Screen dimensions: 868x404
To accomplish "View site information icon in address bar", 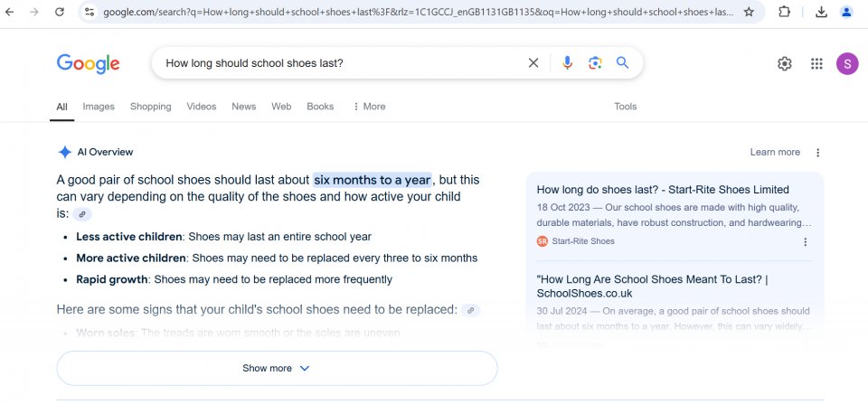I will pyautogui.click(x=90, y=12).
